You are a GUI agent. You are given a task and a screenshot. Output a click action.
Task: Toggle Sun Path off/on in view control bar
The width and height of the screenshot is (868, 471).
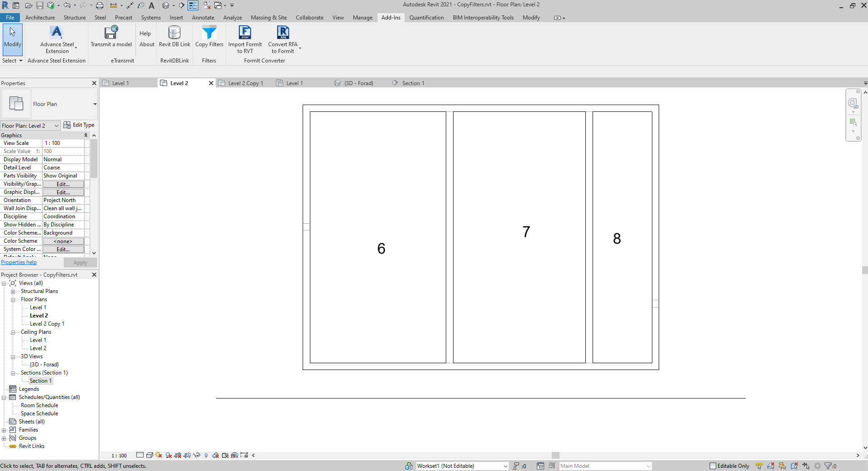click(x=159, y=455)
